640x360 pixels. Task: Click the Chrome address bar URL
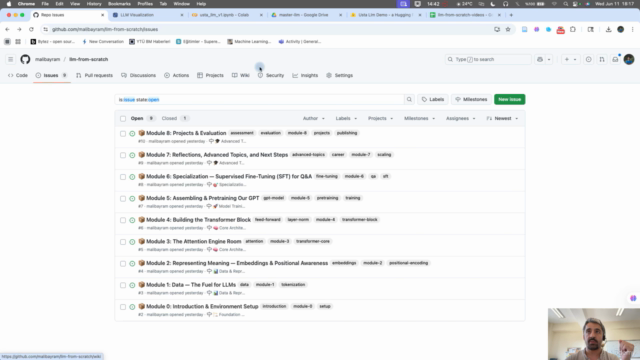pos(105,29)
